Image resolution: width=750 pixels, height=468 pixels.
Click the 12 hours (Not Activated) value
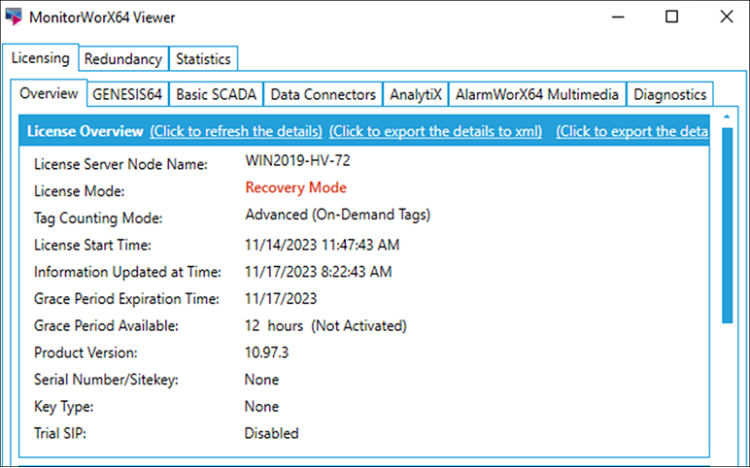326,326
